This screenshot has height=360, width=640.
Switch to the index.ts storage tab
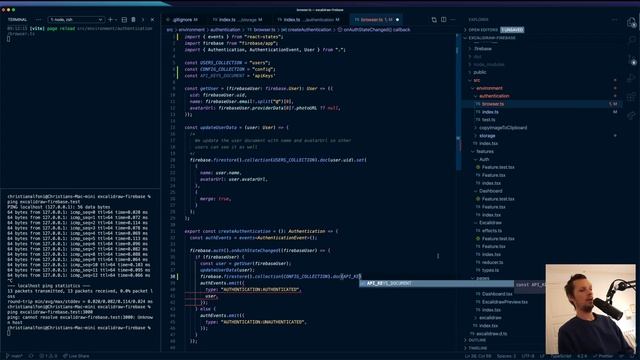click(238, 20)
